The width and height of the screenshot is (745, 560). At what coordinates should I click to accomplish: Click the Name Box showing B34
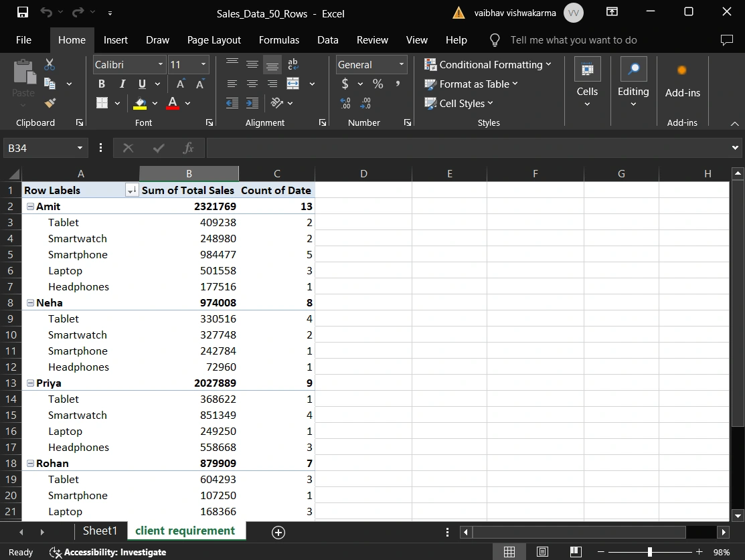click(39, 148)
